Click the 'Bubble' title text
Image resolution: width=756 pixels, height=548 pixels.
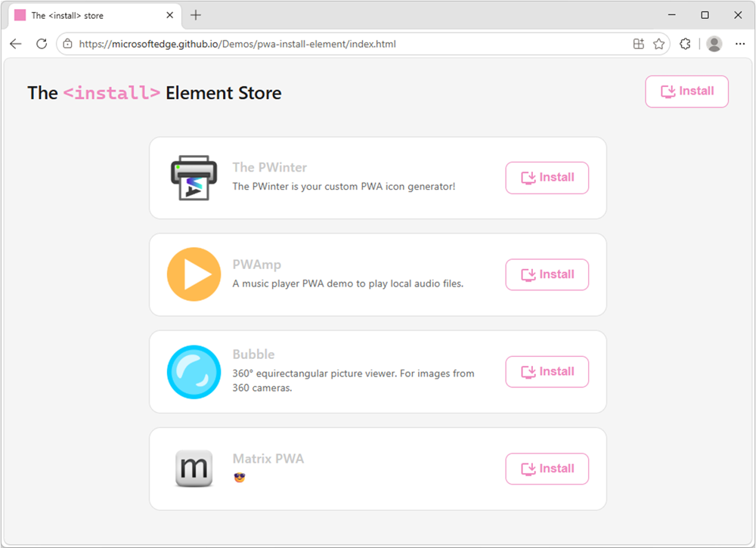(253, 354)
